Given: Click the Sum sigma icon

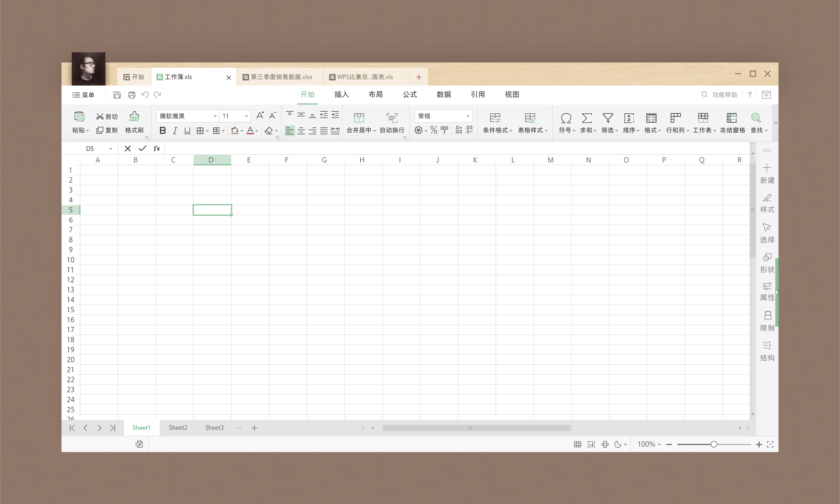Looking at the screenshot, I should point(586,118).
